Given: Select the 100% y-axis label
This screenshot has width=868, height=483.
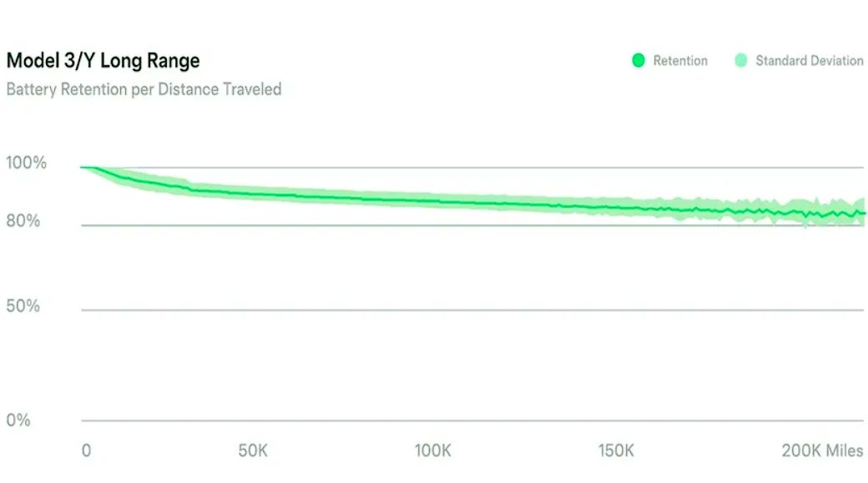Looking at the screenshot, I should (26, 163).
